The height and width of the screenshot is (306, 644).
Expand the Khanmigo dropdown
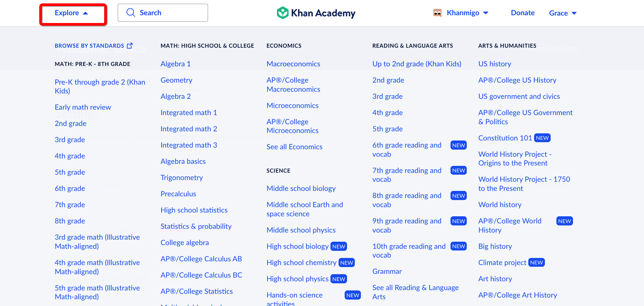(x=486, y=13)
